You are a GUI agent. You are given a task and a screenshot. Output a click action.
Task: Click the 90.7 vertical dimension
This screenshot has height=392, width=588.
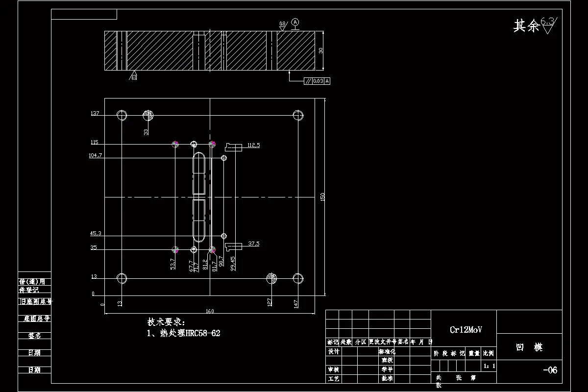(x=221, y=262)
